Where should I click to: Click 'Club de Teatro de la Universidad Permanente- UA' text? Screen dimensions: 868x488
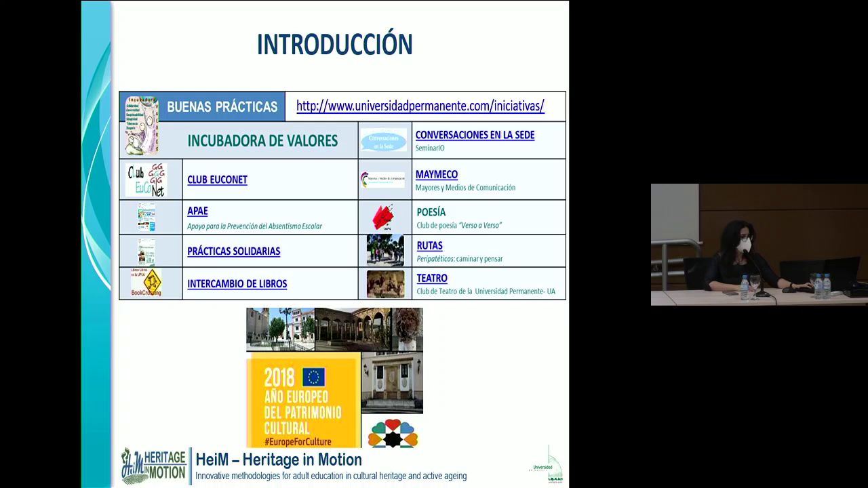[x=486, y=291]
